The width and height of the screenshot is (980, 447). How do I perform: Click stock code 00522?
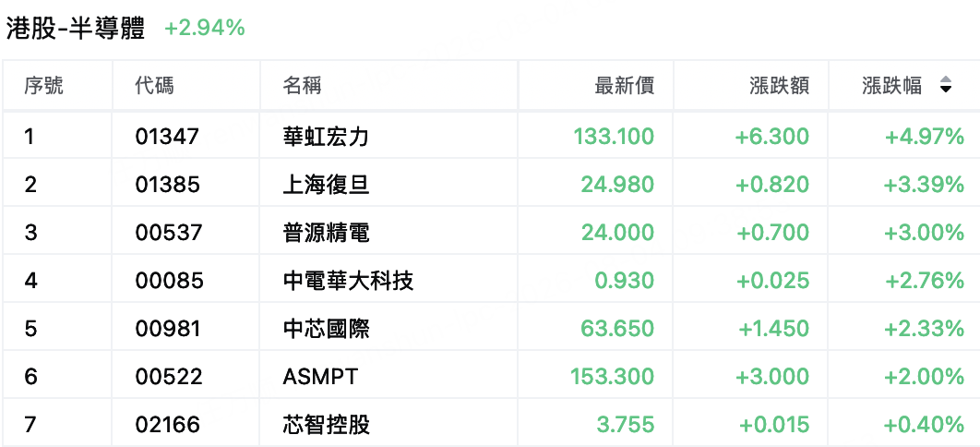(x=169, y=377)
